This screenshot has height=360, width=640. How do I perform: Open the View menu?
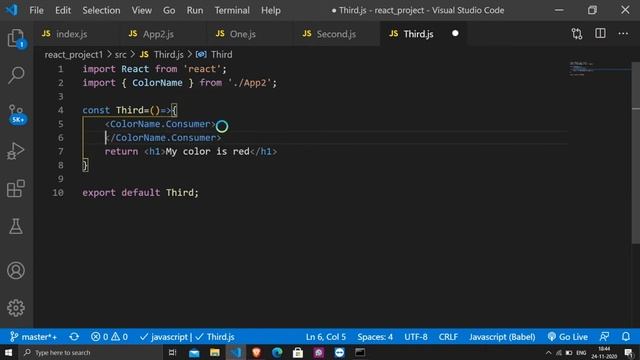pos(142,10)
